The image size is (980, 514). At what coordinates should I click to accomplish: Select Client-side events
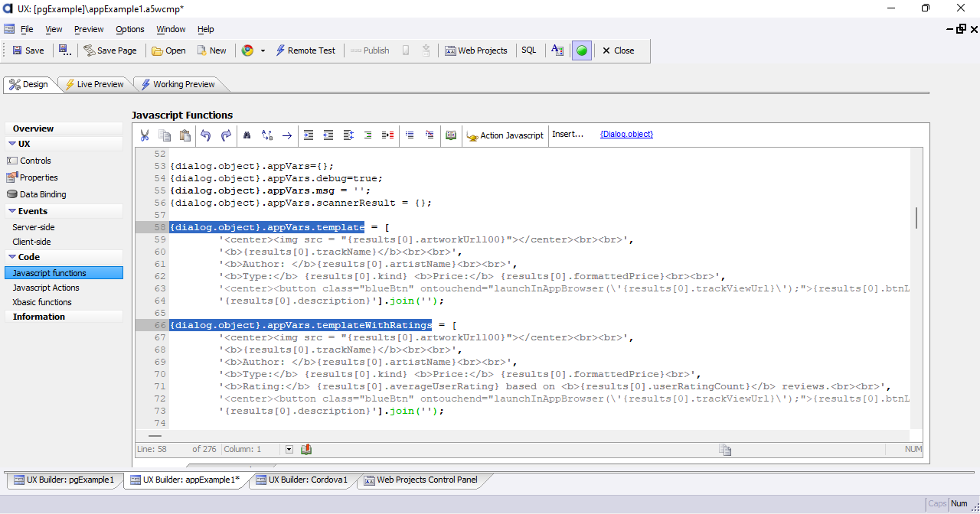(x=31, y=242)
